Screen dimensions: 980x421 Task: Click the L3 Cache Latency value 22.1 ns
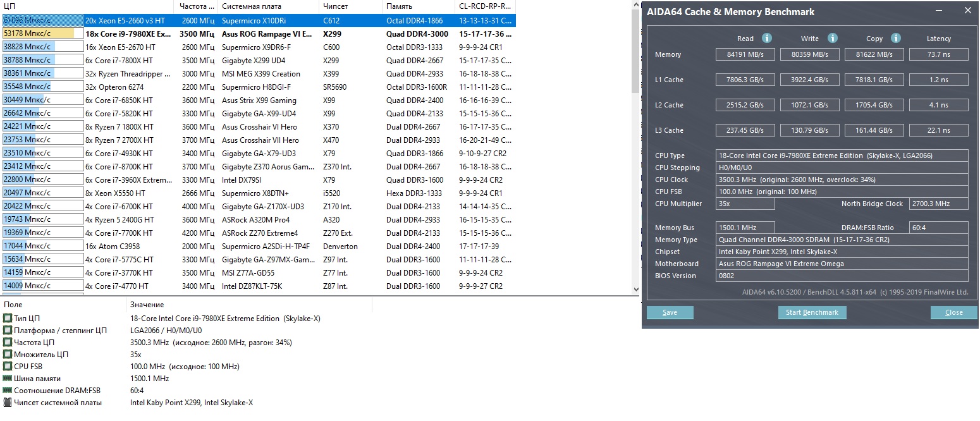(x=939, y=130)
